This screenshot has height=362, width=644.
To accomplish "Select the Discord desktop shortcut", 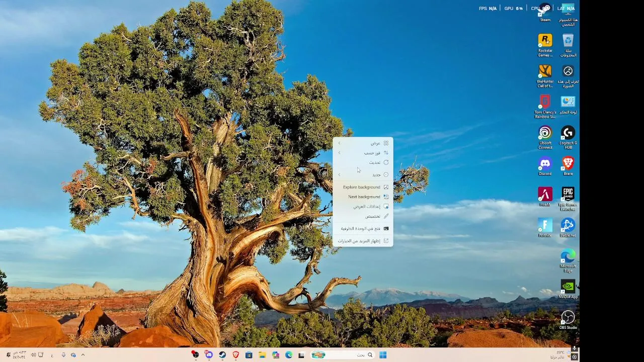I will [x=545, y=166].
